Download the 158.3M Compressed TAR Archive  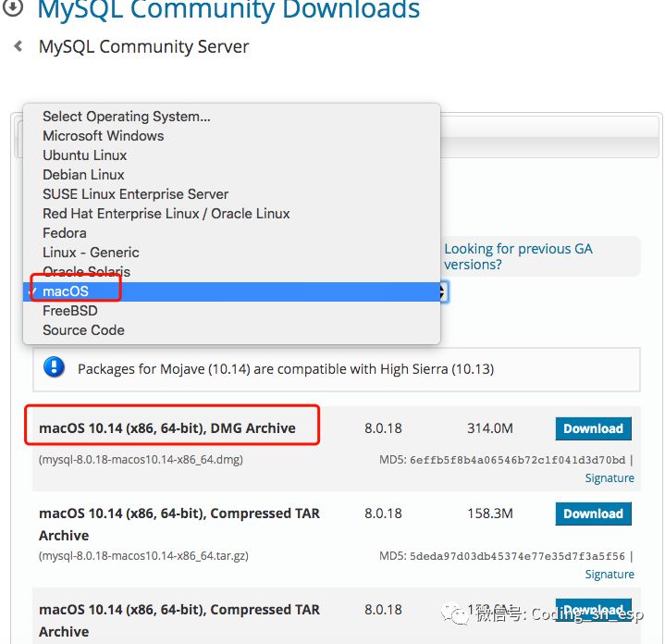593,514
